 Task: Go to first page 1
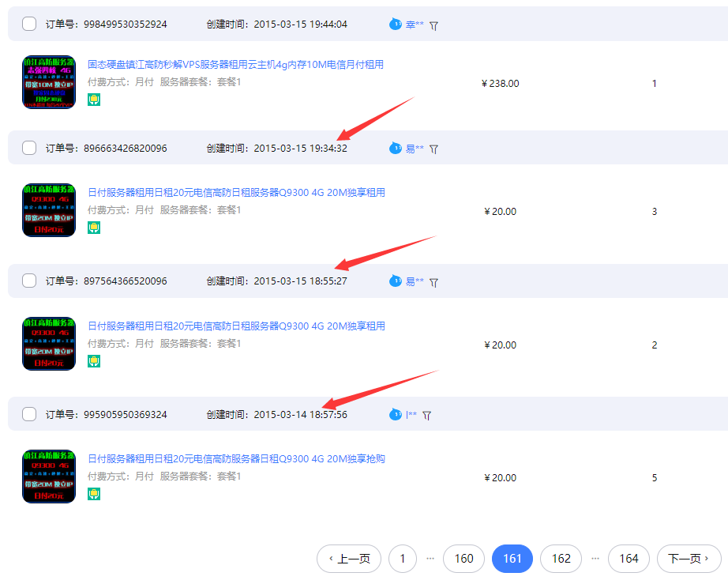coord(402,559)
